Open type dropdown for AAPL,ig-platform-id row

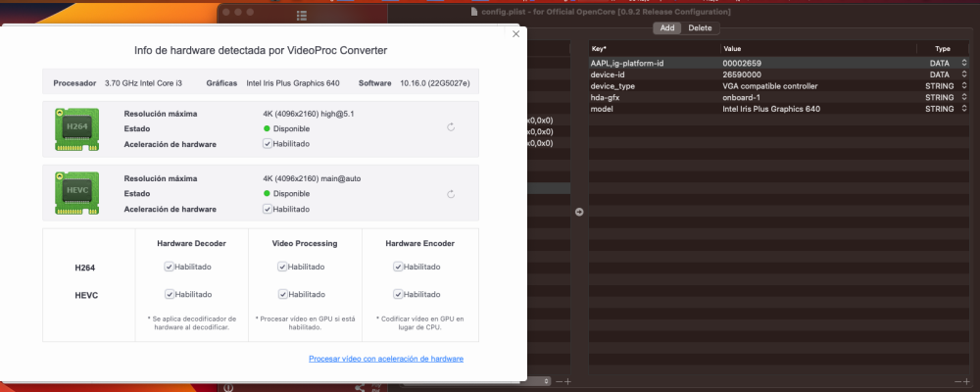pyautogui.click(x=964, y=63)
